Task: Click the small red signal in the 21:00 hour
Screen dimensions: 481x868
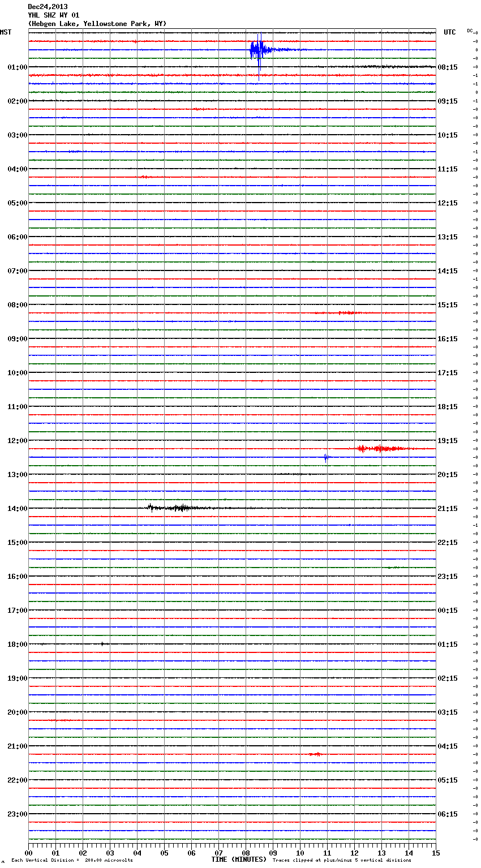Action: tap(316, 754)
